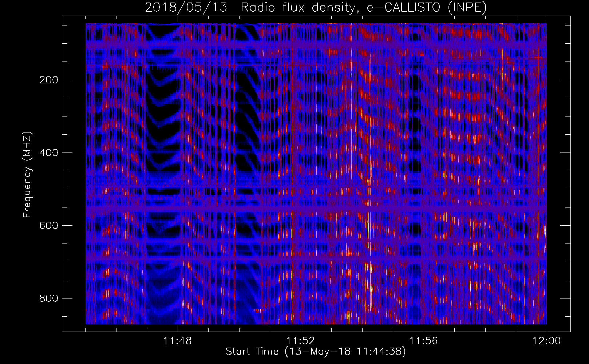Screen dimensions: 589x364
Task: Click the 'Start Time (13-May-18 11:44:38)' label
Action: 316,352
